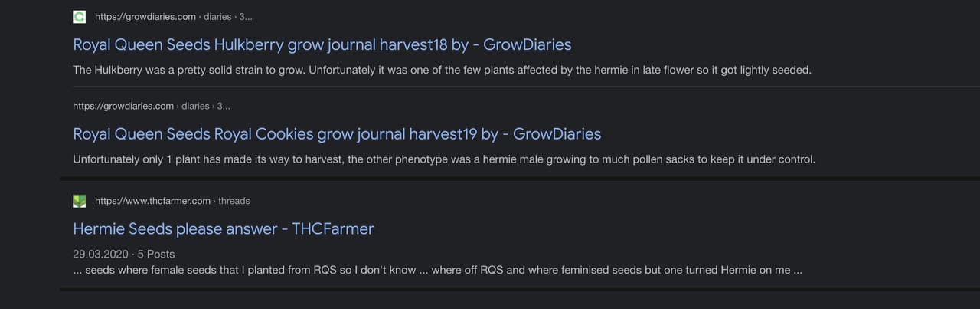
Task: Open the Hulkberry grow journal harvest18 result
Action: [322, 44]
